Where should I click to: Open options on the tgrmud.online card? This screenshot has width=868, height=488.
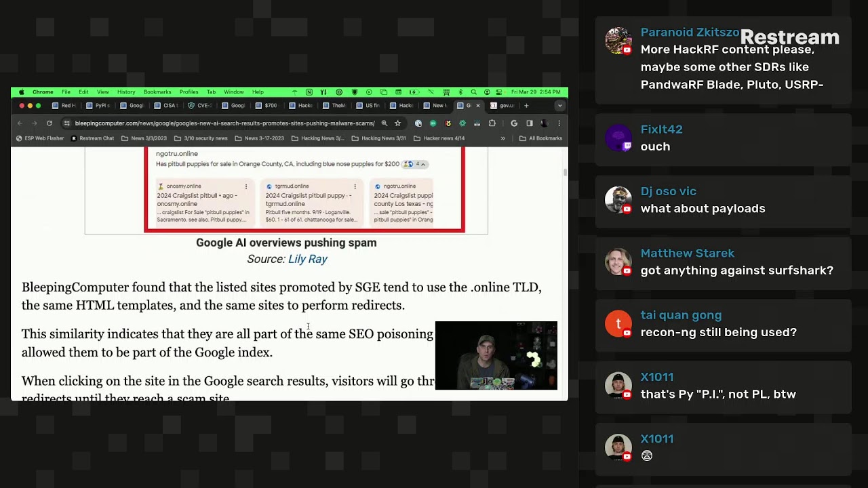tap(355, 186)
